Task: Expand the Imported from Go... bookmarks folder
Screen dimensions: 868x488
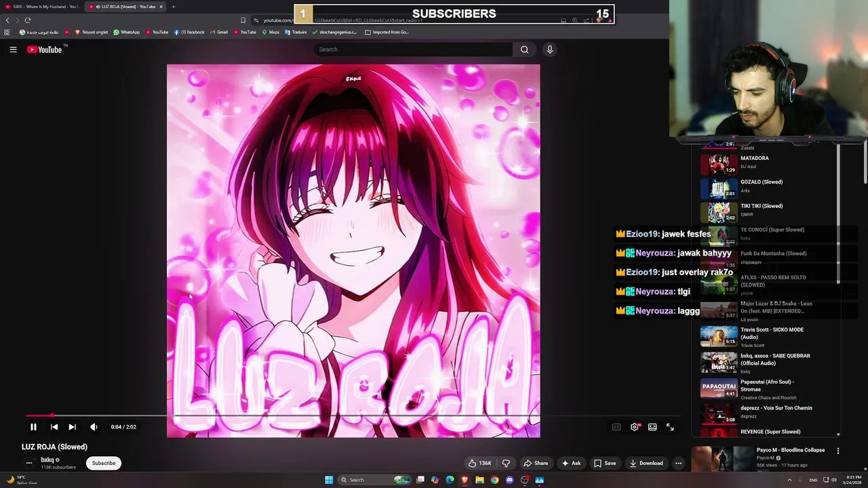Action: [387, 32]
